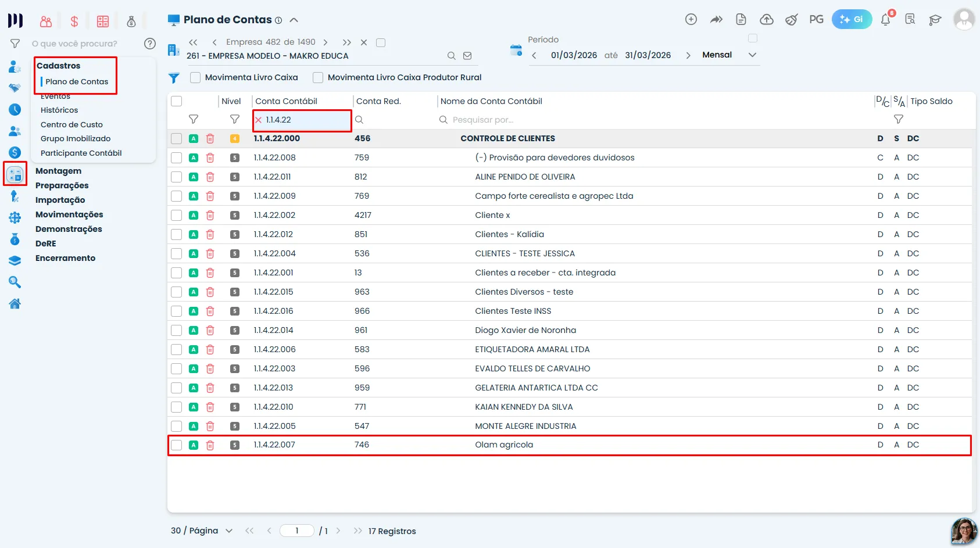Open the Mensal period dropdown
Screen dimensions: 980x548
click(x=729, y=55)
